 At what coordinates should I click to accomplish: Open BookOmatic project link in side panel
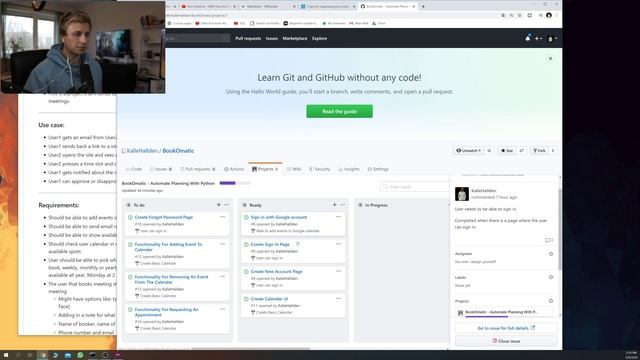click(x=502, y=312)
